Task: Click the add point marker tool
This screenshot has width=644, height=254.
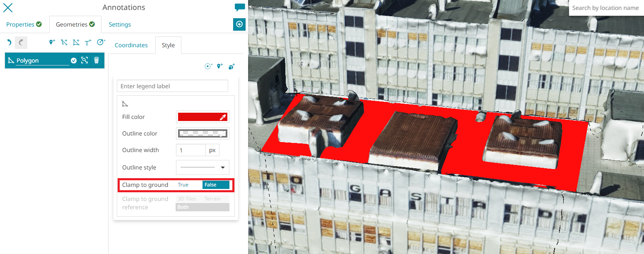Action: (x=52, y=42)
